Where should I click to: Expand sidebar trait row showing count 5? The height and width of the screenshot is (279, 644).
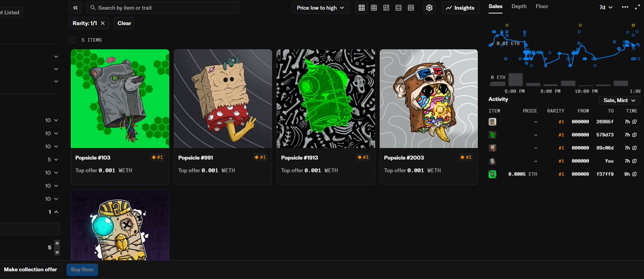click(53, 160)
